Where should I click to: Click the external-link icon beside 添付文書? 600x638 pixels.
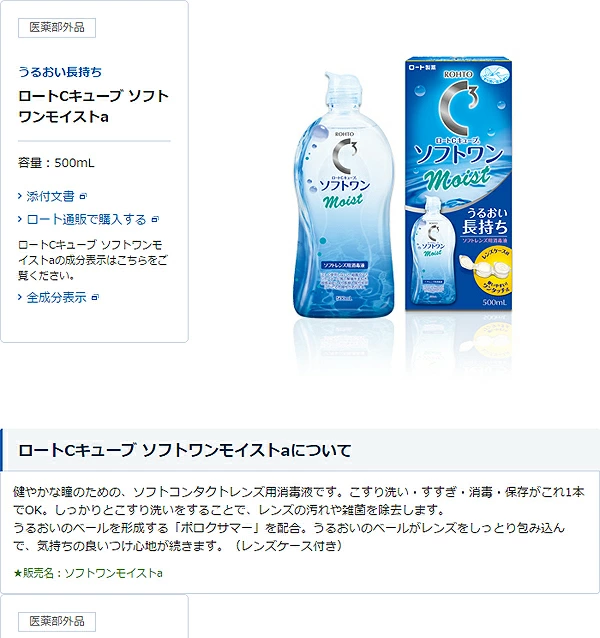tap(83, 197)
